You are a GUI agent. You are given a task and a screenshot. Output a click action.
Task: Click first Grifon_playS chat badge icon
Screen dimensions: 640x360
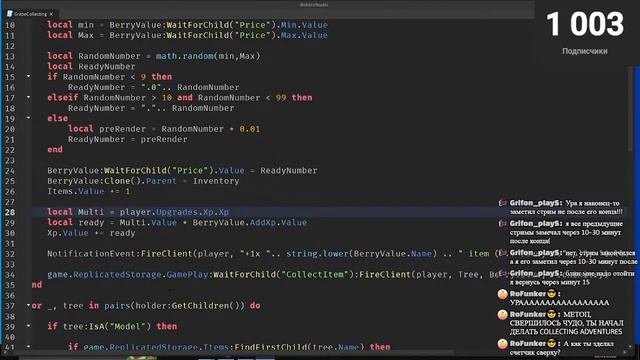(x=502, y=203)
